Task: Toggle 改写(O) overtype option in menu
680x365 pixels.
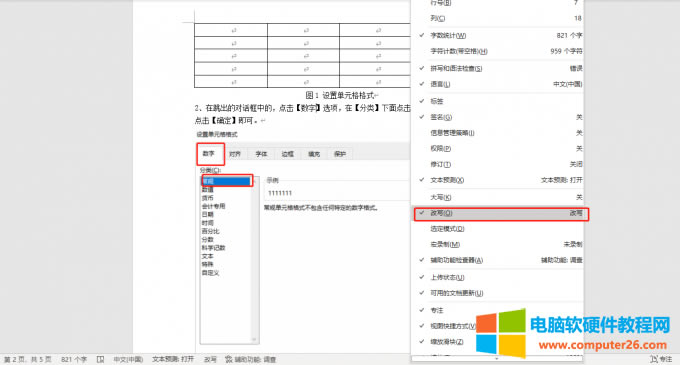Action: 500,213
